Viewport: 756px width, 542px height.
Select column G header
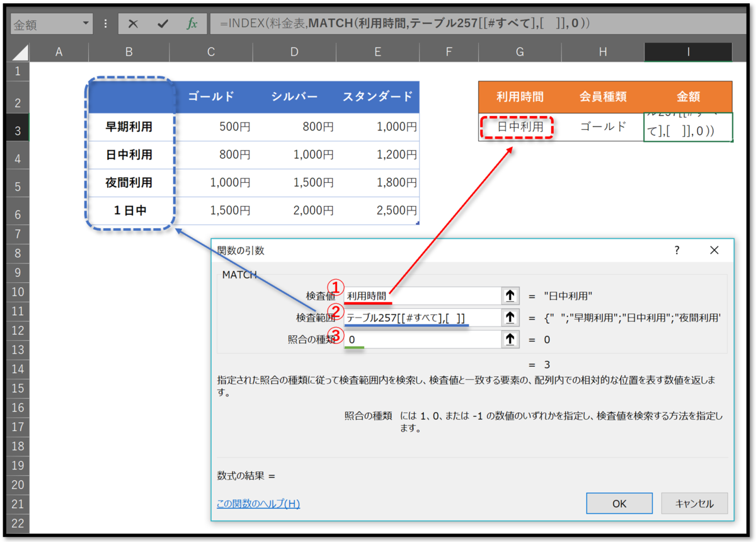[x=520, y=52]
